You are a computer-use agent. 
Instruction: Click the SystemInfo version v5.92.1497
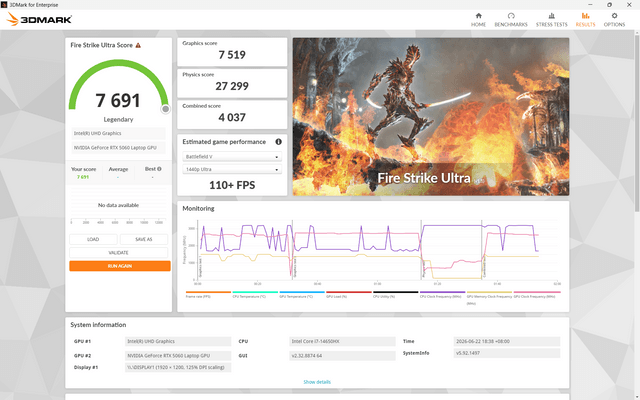pos(507,353)
